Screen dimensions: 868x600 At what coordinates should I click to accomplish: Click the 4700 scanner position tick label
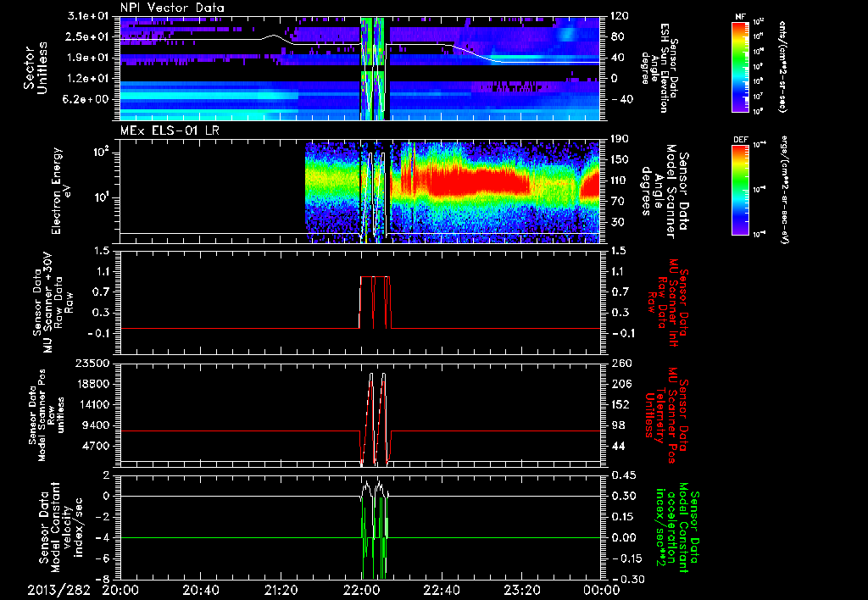[x=96, y=447]
